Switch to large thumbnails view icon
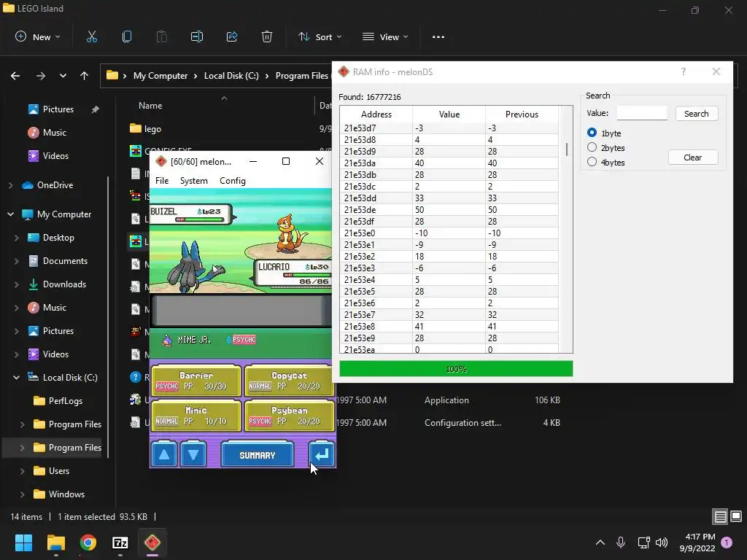 pos(736,517)
